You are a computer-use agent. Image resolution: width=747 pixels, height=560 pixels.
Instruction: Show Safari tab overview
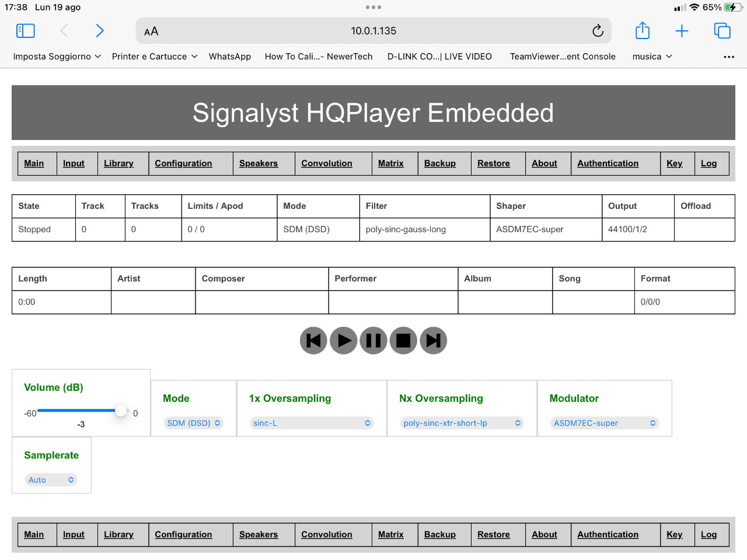tap(722, 31)
